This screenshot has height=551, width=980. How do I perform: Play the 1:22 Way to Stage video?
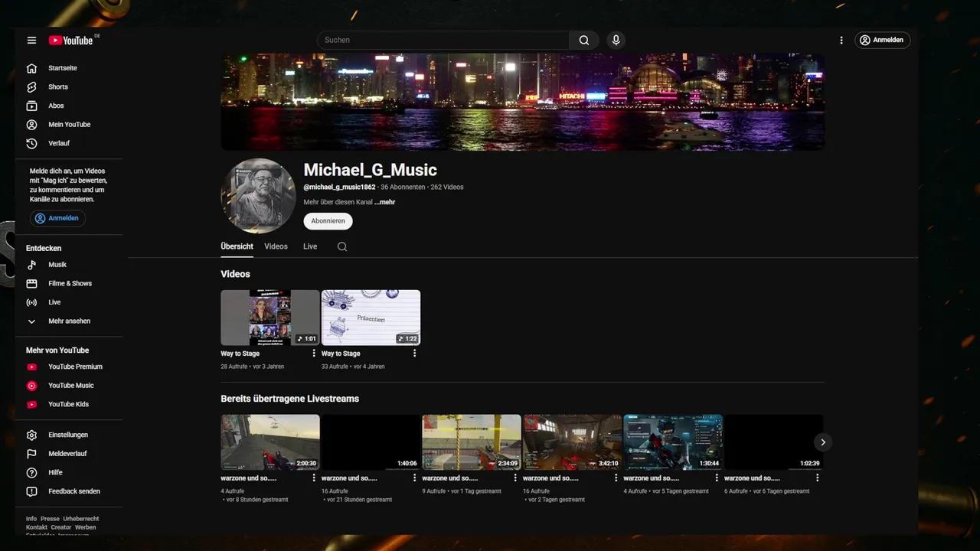point(371,318)
